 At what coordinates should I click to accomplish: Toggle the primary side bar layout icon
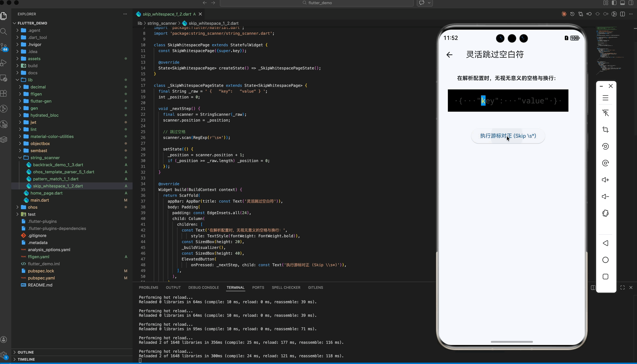click(614, 3)
